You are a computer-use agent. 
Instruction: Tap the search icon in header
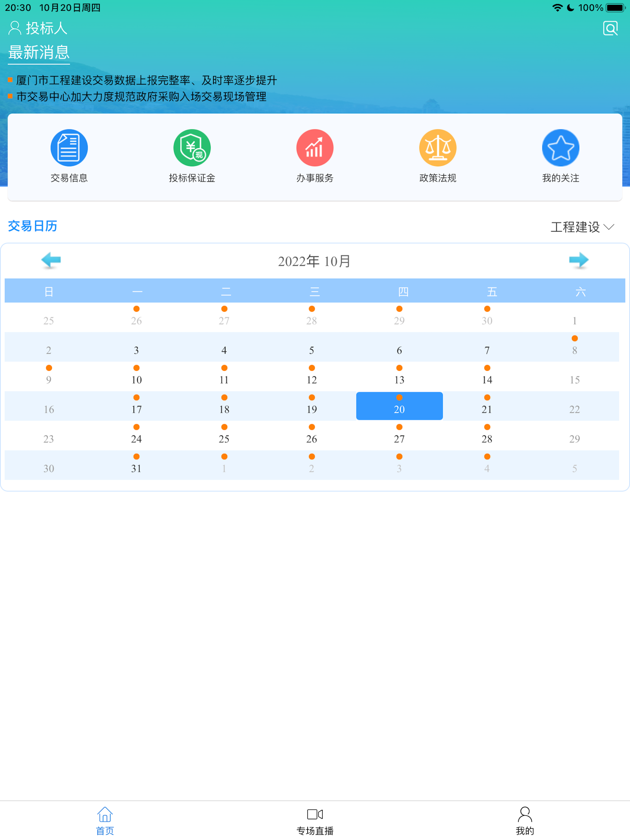[x=610, y=28]
